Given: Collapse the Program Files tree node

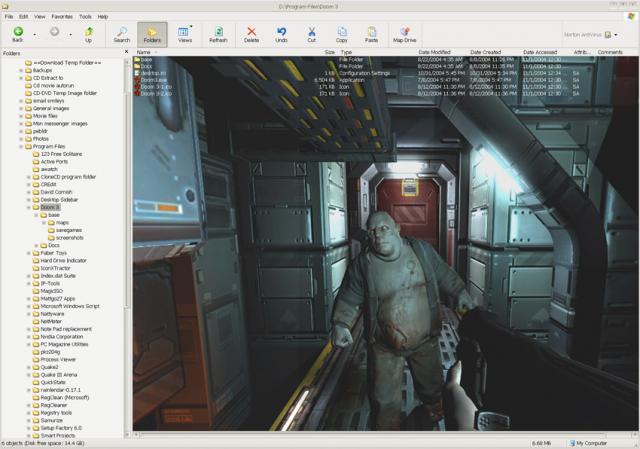Looking at the screenshot, I should coord(21,147).
